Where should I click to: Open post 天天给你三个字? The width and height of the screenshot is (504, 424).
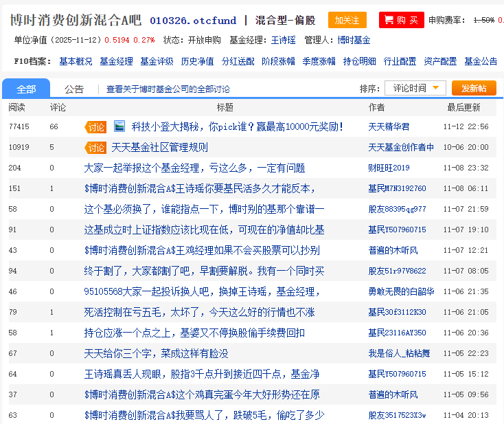coord(156,353)
